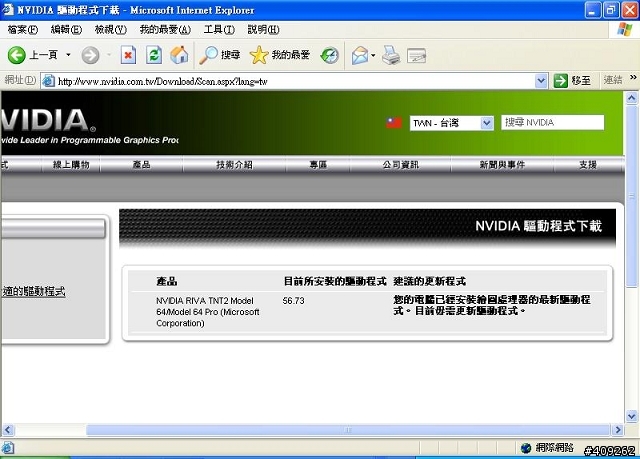This screenshot has height=459, width=640.
Task: Click the 56.73 driver version value
Action: point(293,301)
